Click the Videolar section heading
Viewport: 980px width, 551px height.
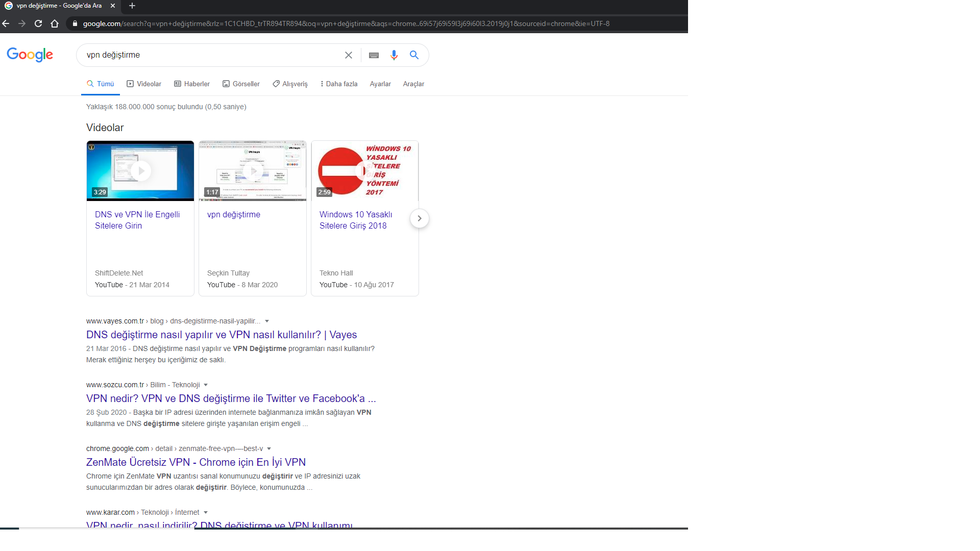[x=105, y=128]
